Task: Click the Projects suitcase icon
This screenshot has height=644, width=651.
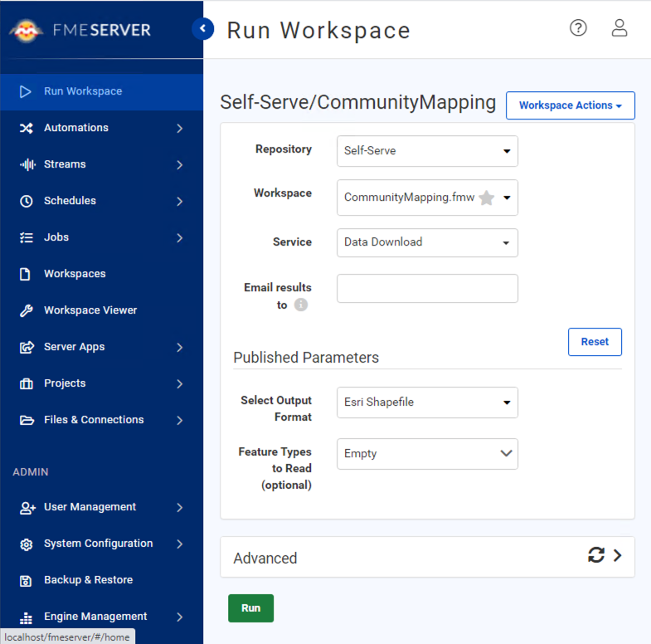Action: pos(27,383)
